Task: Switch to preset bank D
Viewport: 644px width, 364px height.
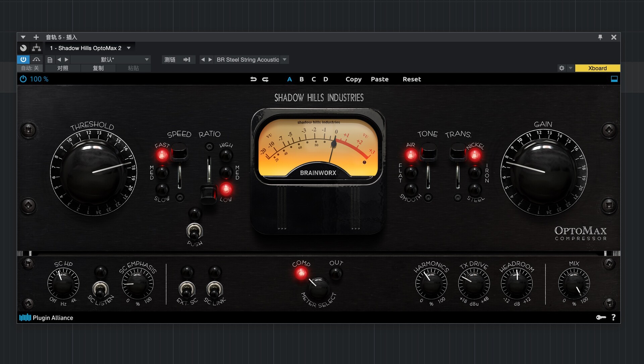Action: 325,79
